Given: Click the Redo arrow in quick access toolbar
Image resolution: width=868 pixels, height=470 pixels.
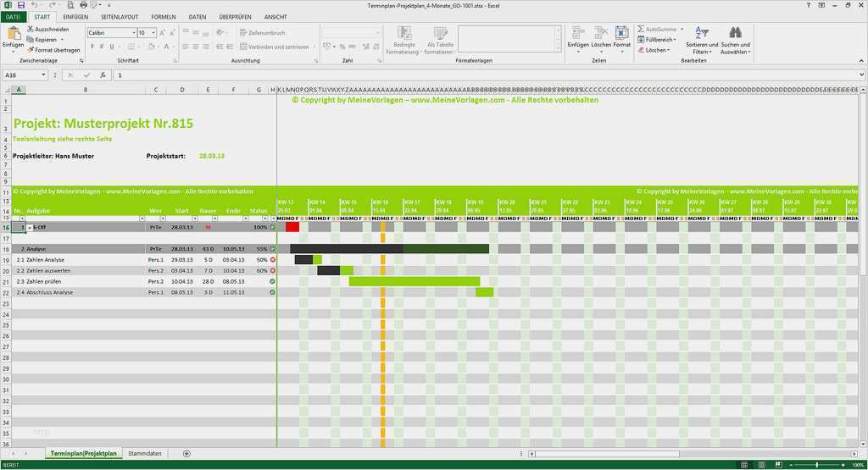Looking at the screenshot, I should 52,5.
